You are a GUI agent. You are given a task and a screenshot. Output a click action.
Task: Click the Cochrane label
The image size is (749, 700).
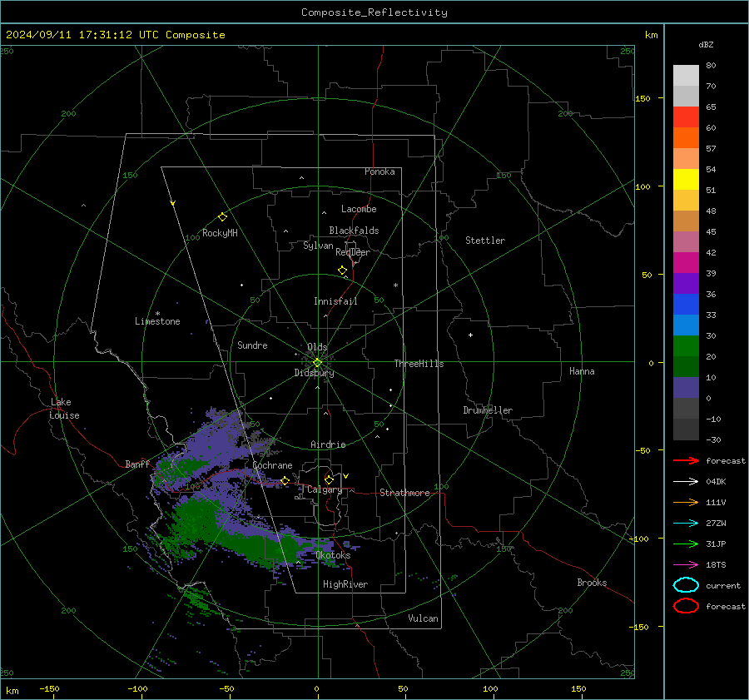click(272, 465)
